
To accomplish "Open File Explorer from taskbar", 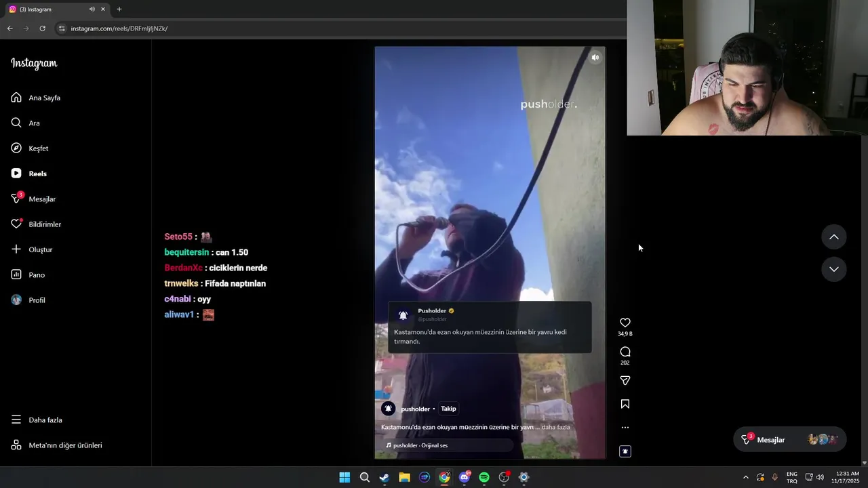I will point(404,477).
